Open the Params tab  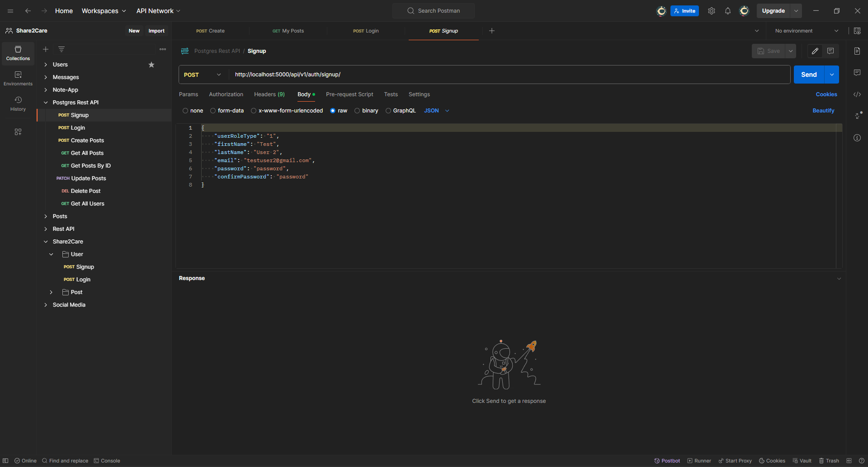tap(189, 94)
